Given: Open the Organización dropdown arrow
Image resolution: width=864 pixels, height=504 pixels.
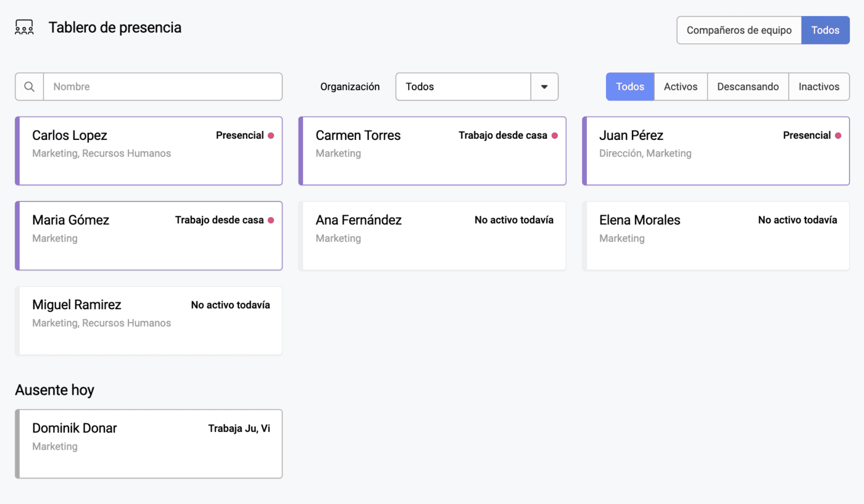Looking at the screenshot, I should (x=544, y=87).
